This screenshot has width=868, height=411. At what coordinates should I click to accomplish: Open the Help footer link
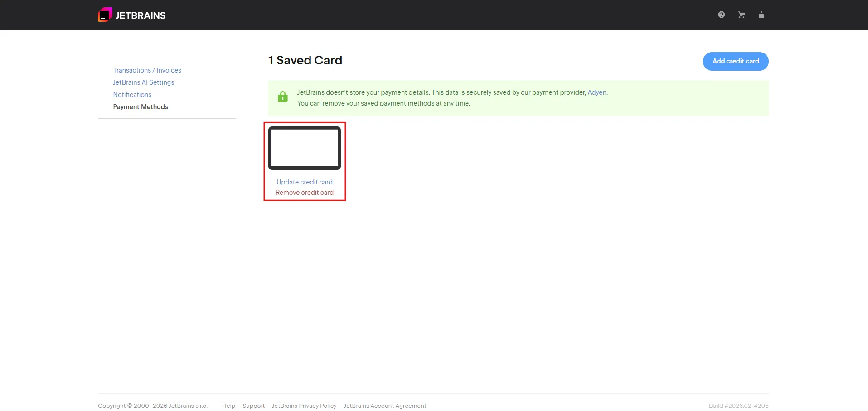pyautogui.click(x=228, y=406)
